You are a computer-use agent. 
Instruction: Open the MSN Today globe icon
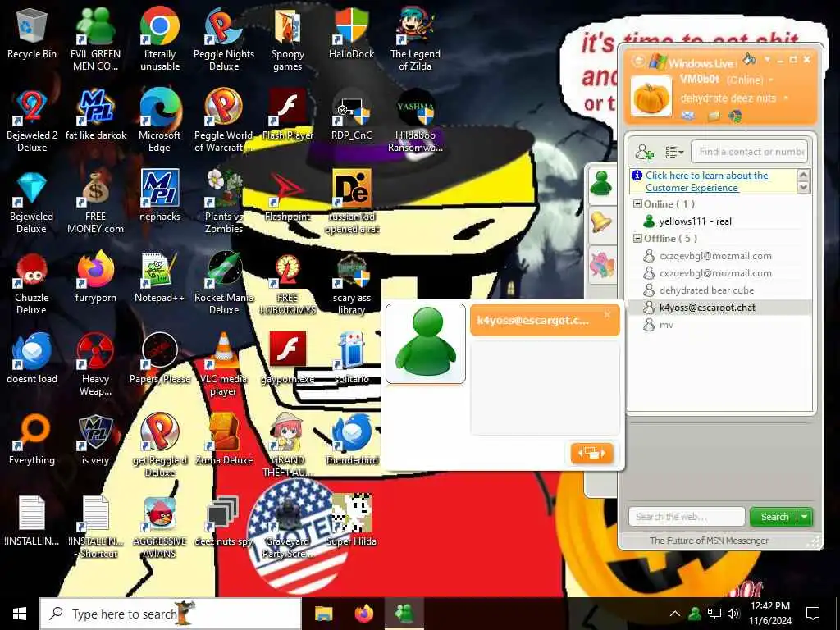coord(735,115)
